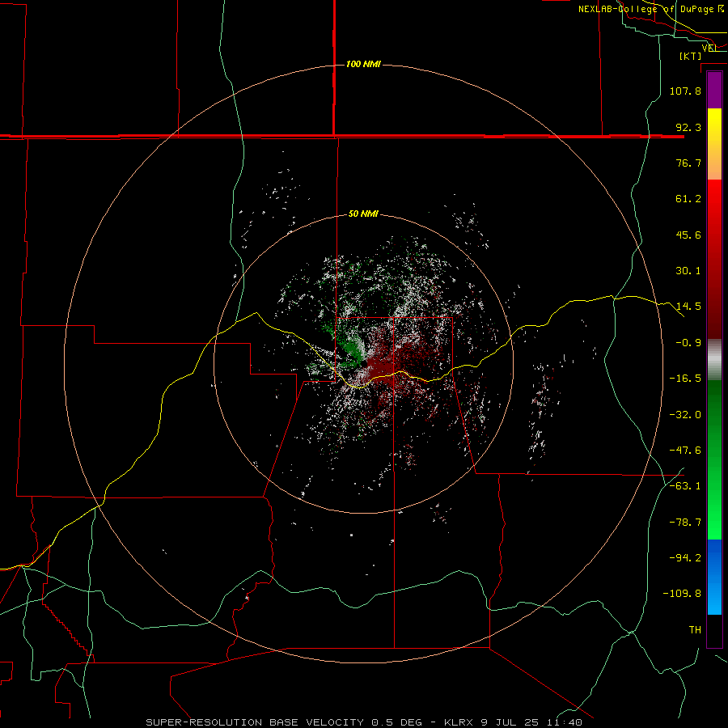Click the blue segment of the color bar
This screenshot has width=728, height=728.
click(x=714, y=577)
